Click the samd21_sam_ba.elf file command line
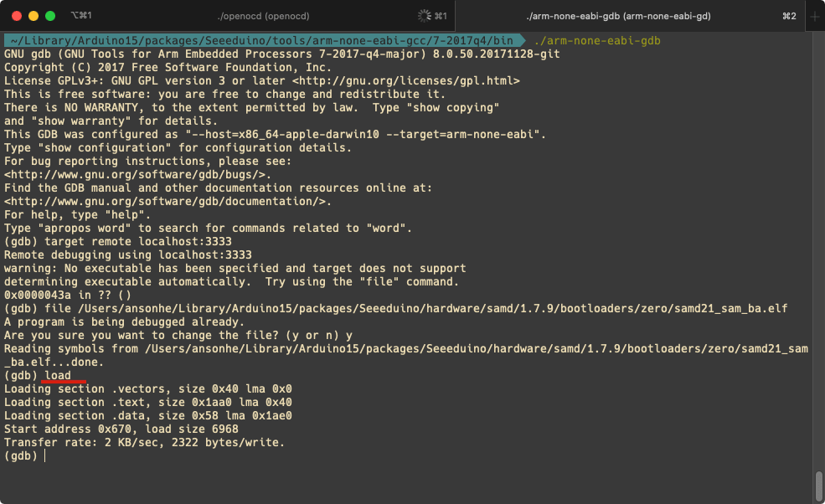 pos(395,308)
